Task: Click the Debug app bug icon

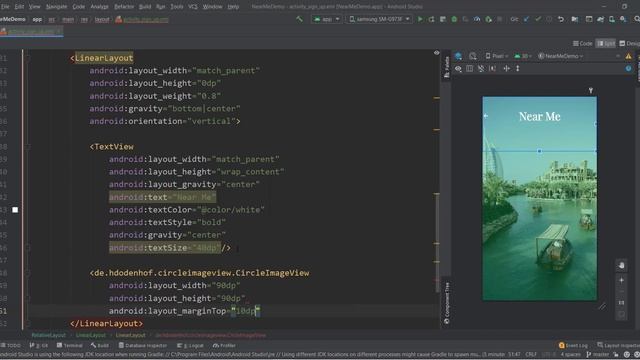Action: point(454,19)
